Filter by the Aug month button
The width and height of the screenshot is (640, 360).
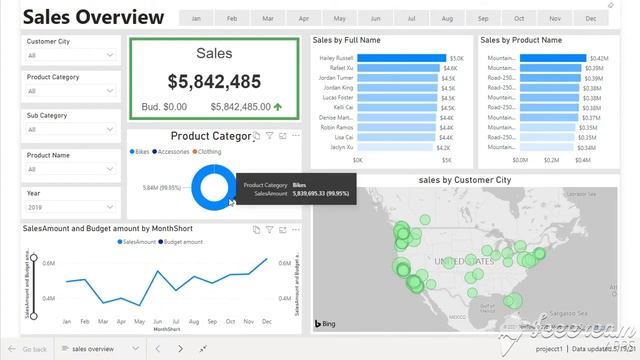click(447, 18)
